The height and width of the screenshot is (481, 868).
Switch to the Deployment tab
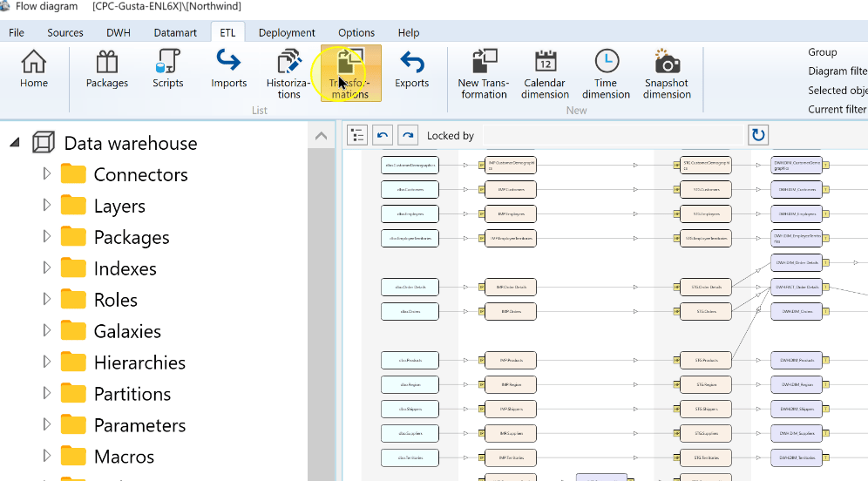(x=287, y=32)
